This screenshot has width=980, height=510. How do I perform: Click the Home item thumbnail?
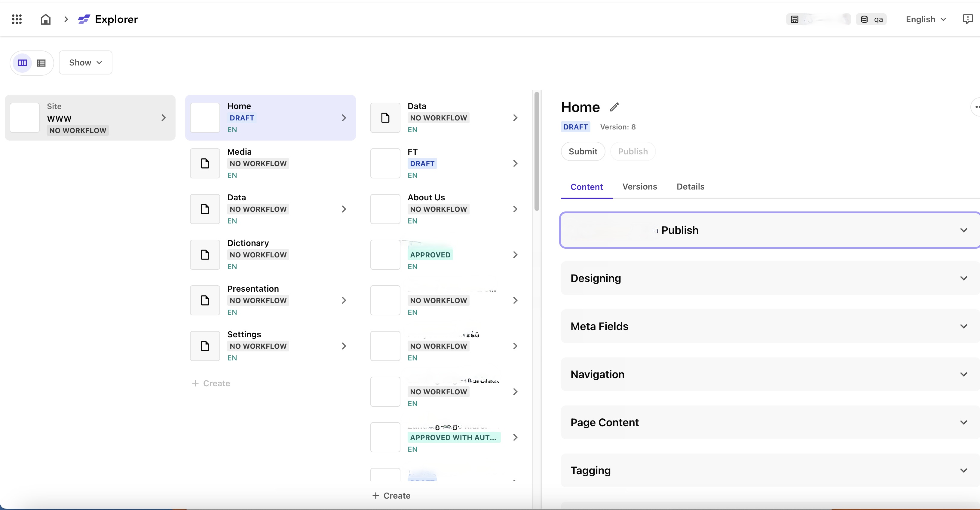pos(205,118)
